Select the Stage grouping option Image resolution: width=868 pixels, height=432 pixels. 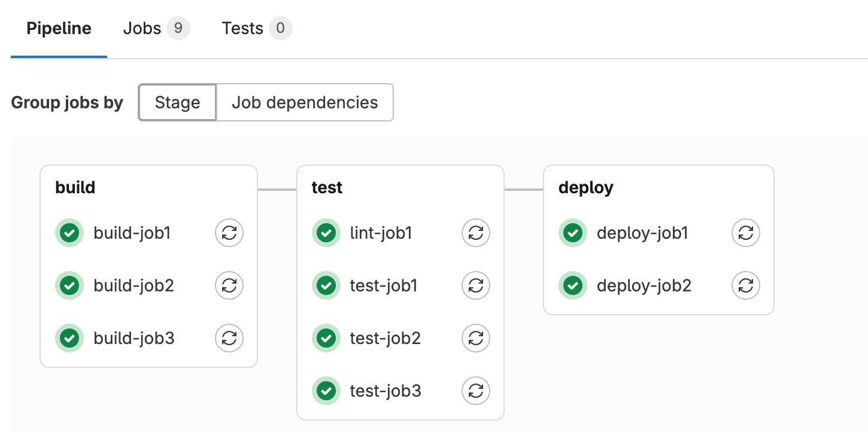(177, 102)
